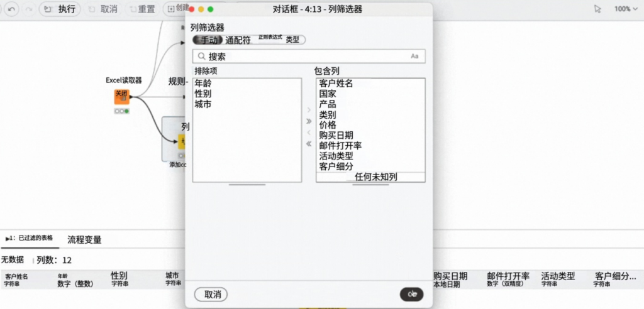This screenshot has width=644, height=309.
Task: Click the Excel读取器 node icon
Action: pyautogui.click(x=121, y=97)
